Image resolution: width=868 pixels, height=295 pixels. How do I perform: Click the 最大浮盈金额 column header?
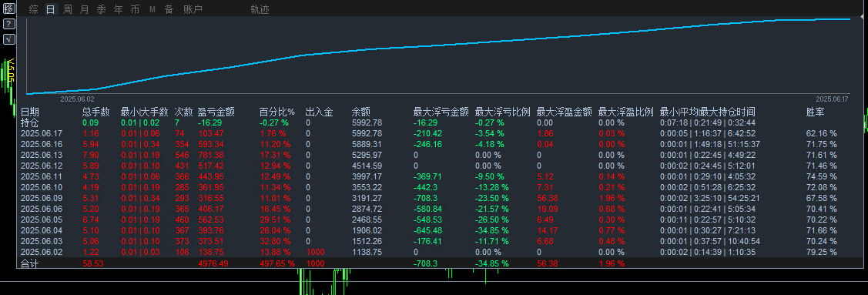point(565,112)
